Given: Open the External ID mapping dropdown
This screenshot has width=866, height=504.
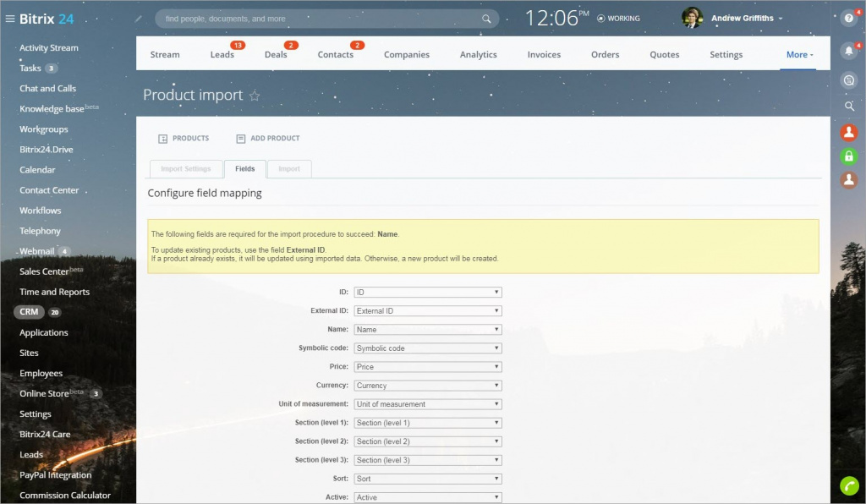Looking at the screenshot, I should [427, 311].
